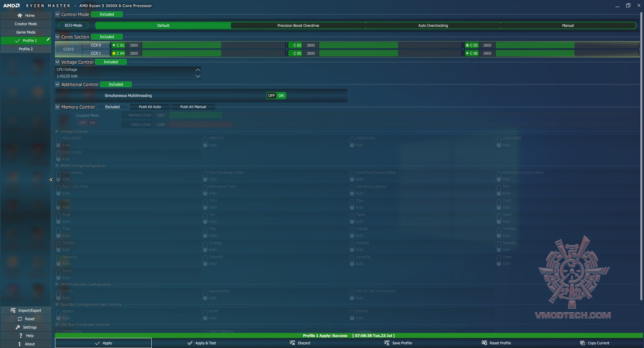Select the star-marked core C 03

[472, 45]
